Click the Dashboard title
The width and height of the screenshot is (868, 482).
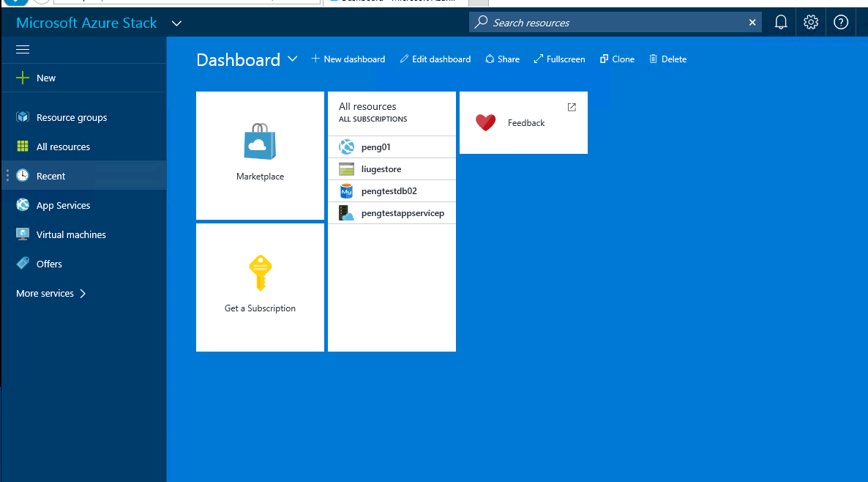coord(238,59)
